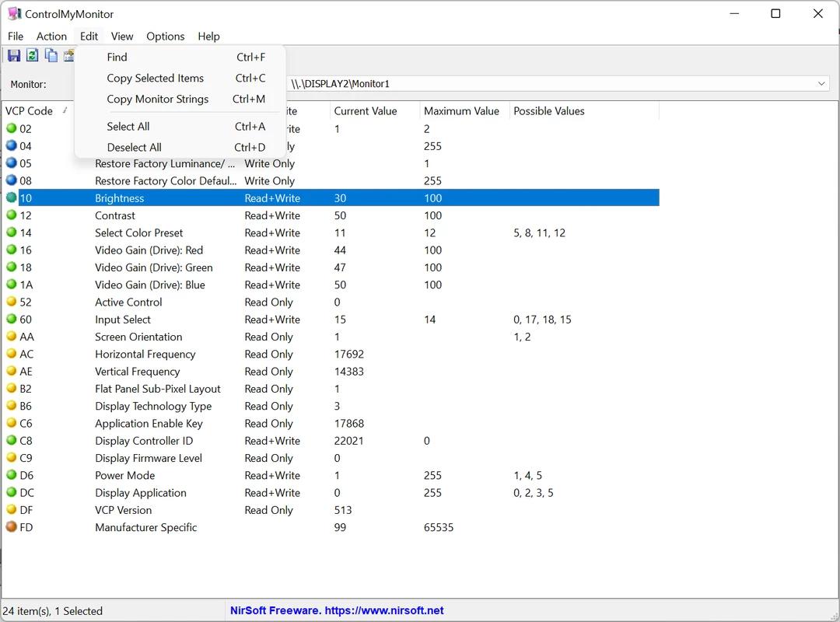Click the green ball icon beside code 18
Viewport: 840px width, 622px height.
(11, 267)
